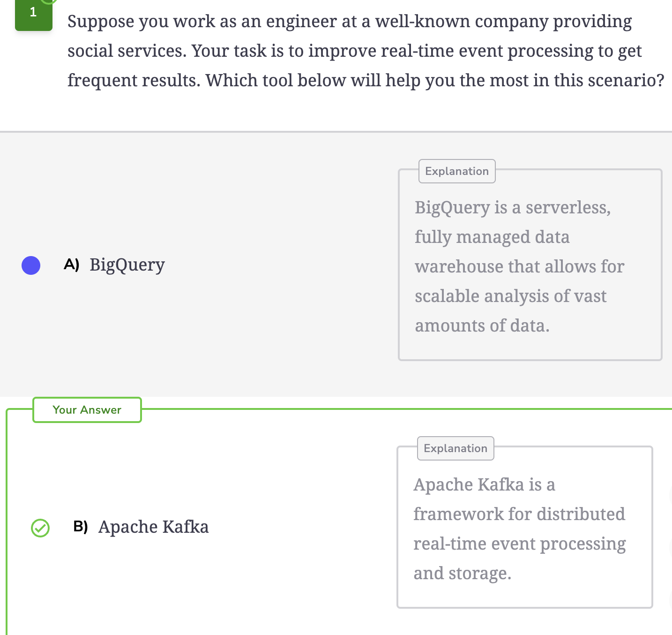This screenshot has width=672, height=635.
Task: Click the Explanation label above BigQuery text
Action: click(457, 171)
